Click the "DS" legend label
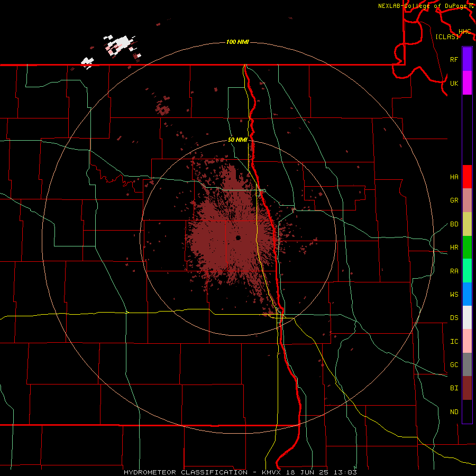 coord(454,318)
